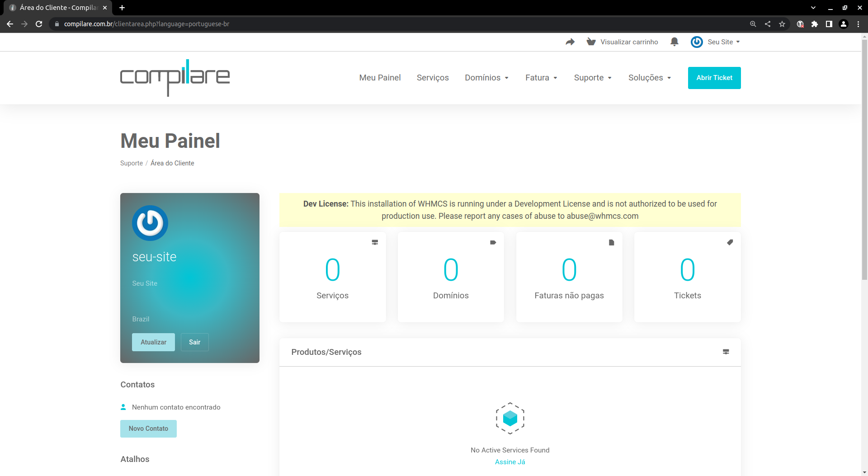The width and height of the screenshot is (868, 476).
Task: Click the share arrow icon in top bar
Action: (x=570, y=42)
